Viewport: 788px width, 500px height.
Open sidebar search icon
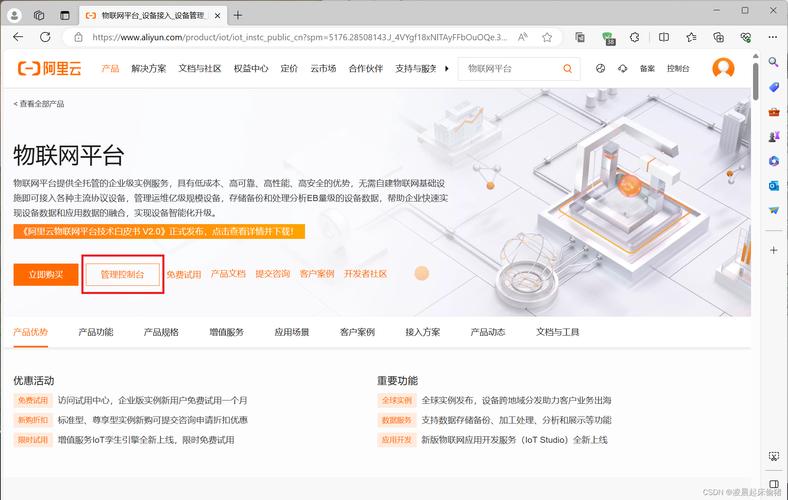(773, 62)
